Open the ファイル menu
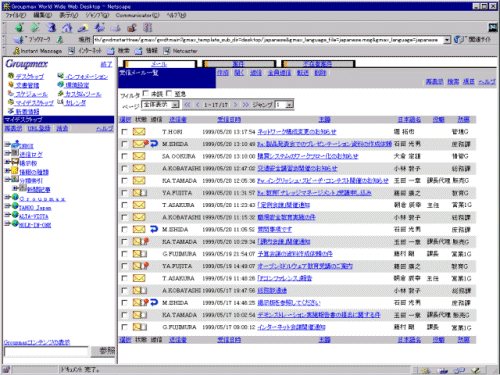This screenshot has width=500, height=375. (x=15, y=15)
